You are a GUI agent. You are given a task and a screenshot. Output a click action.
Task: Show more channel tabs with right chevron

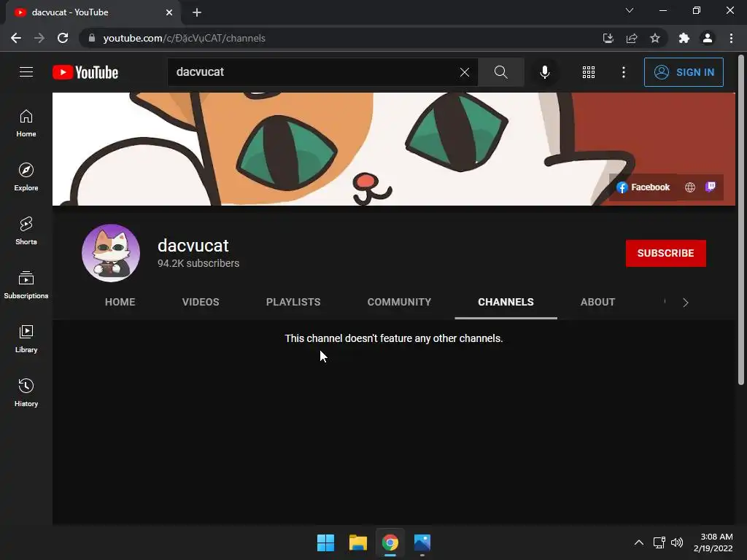(x=686, y=303)
